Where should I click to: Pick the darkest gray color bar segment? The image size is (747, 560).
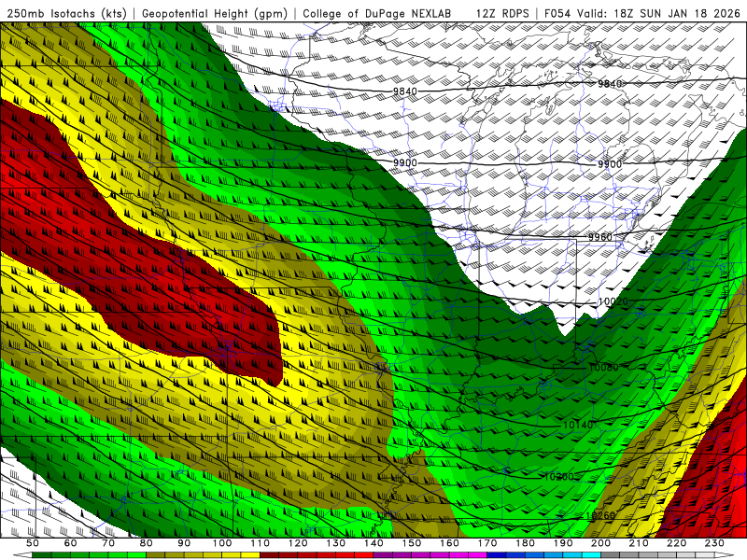(611, 555)
